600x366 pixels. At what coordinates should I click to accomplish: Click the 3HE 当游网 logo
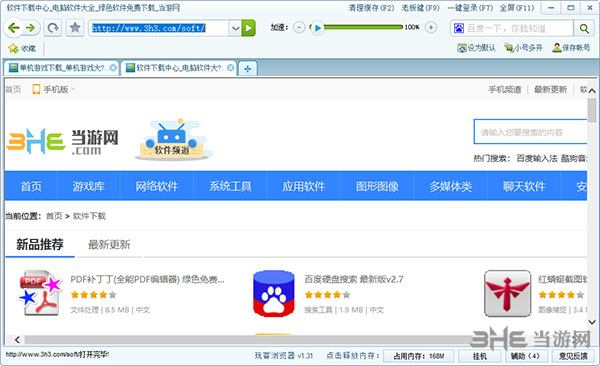[x=63, y=141]
